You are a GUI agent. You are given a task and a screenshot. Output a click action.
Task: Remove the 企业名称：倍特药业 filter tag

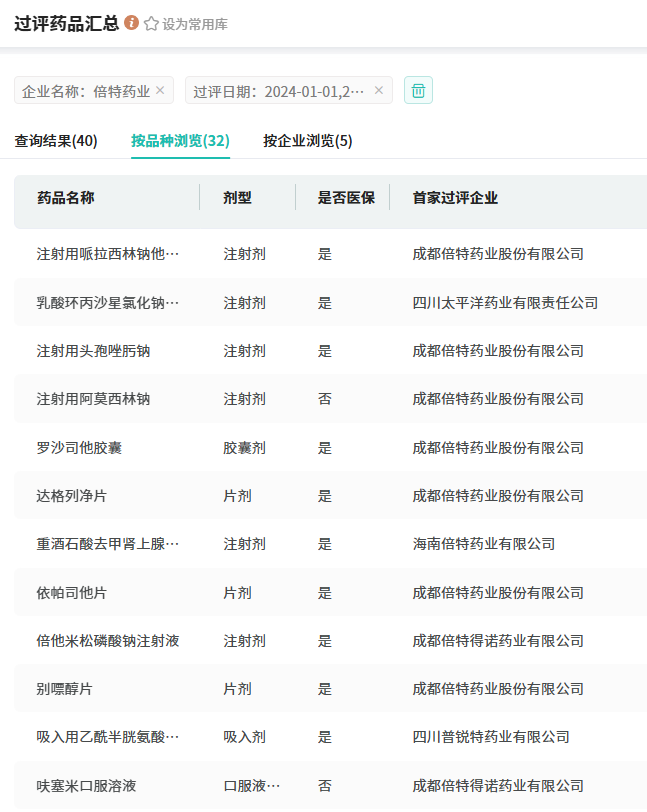tap(160, 90)
